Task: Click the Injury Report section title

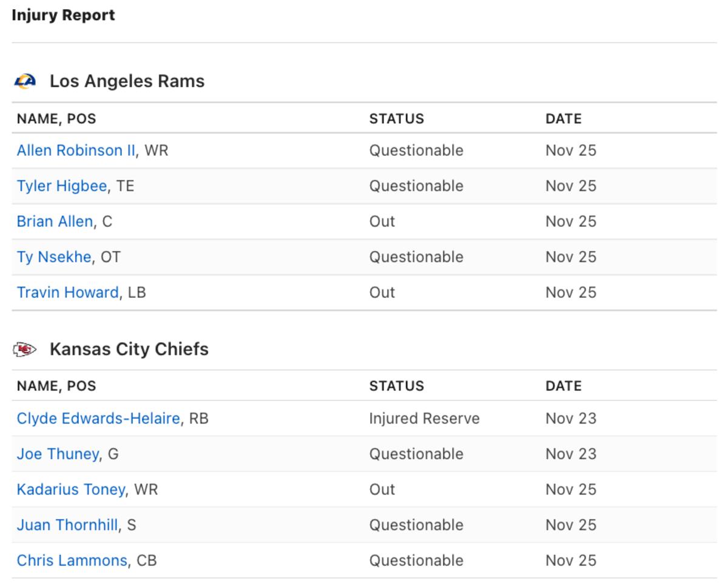Action: tap(63, 15)
